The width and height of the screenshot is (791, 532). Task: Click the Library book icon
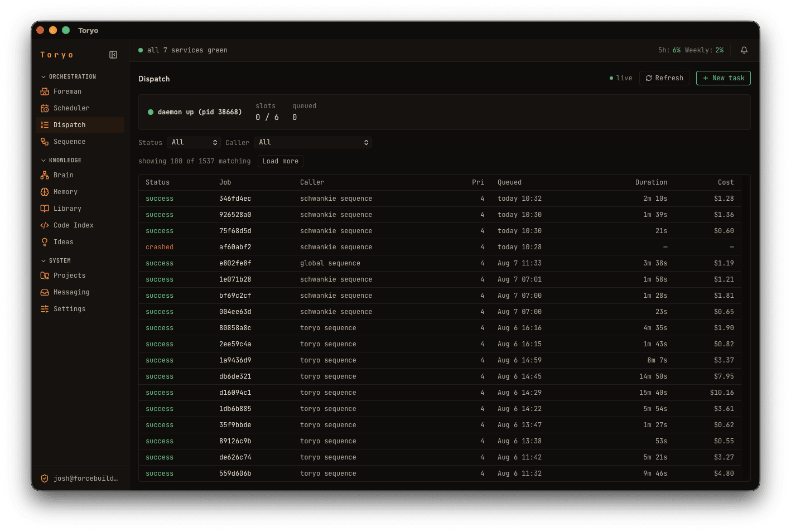[45, 209]
